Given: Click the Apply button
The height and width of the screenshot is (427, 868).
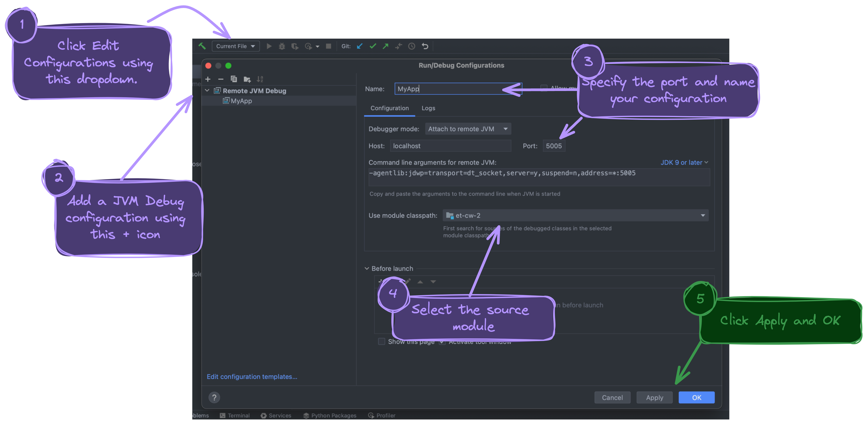Looking at the screenshot, I should pos(654,397).
